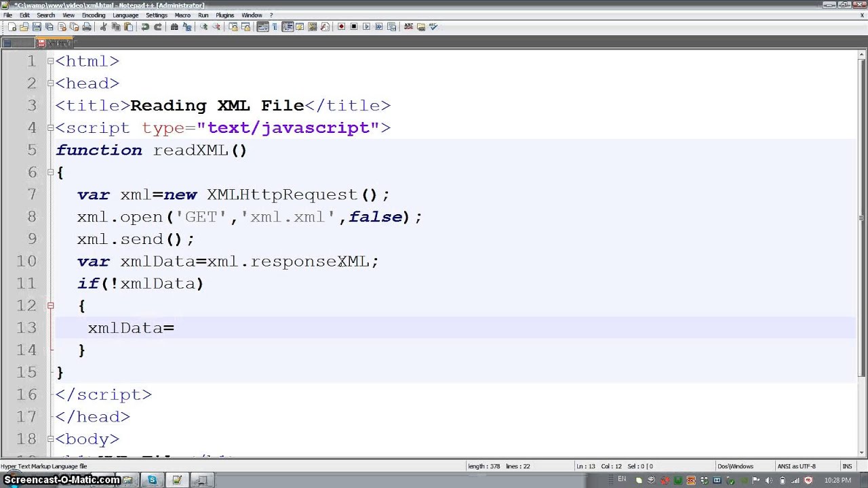
Task: Zoom out using the toolbar magnifier
Action: (216, 27)
